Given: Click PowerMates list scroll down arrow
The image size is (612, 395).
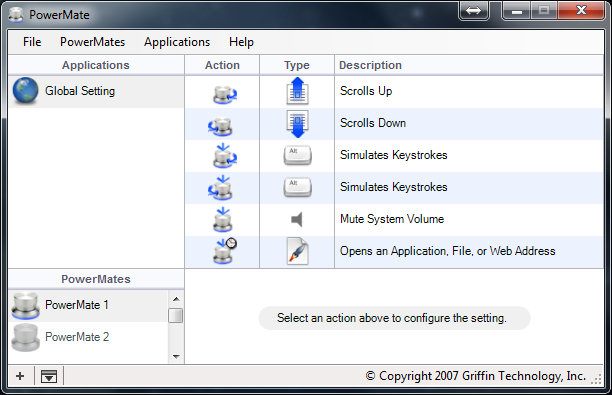Looking at the screenshot, I should click(x=176, y=356).
